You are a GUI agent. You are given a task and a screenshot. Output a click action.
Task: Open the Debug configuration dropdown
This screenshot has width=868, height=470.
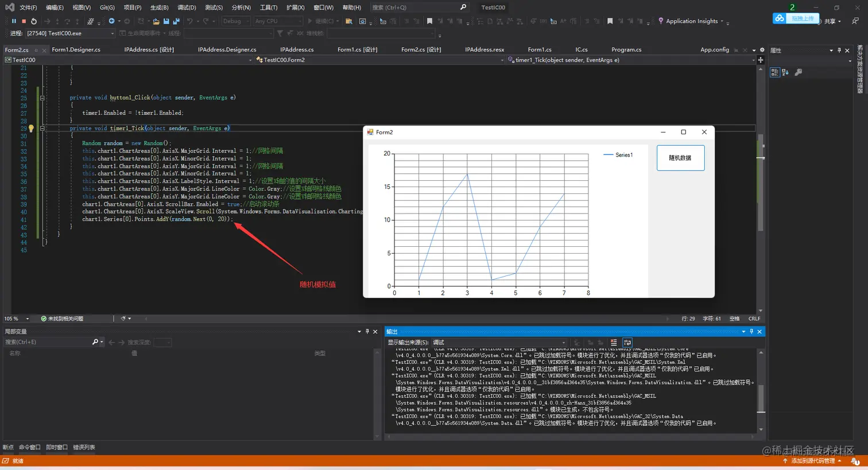pos(235,21)
